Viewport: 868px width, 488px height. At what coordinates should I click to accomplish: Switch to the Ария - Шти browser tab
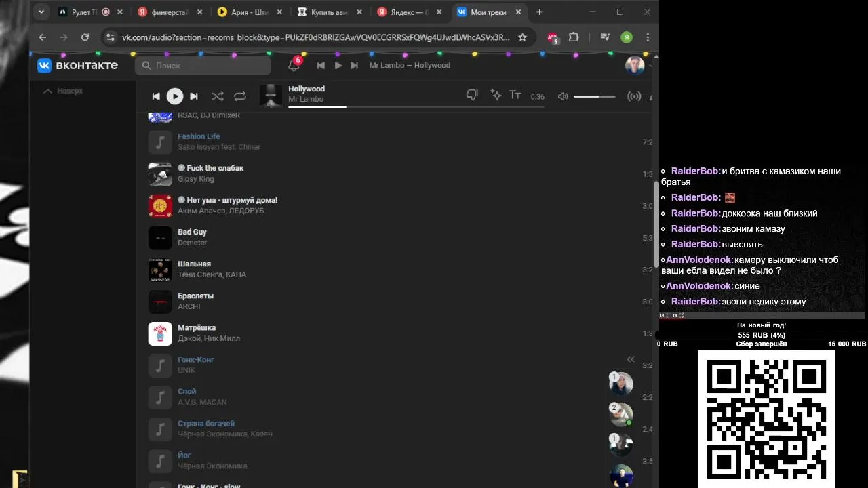click(x=250, y=12)
